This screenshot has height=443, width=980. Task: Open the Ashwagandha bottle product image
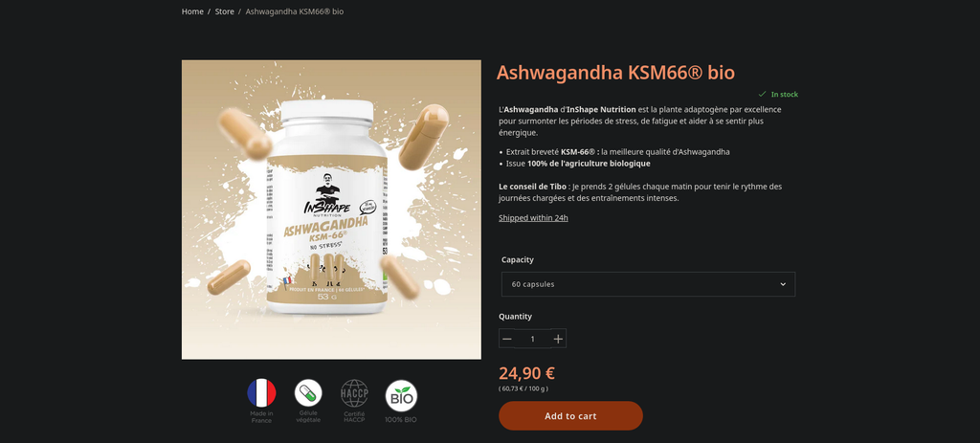[331, 210]
